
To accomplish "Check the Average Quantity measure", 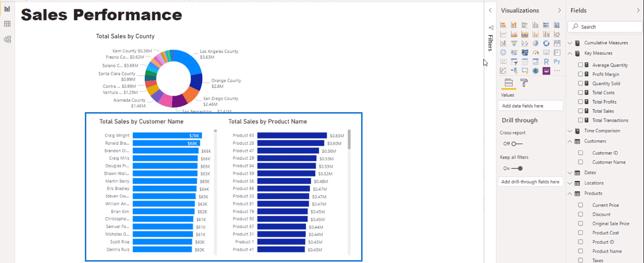I will click(581, 65).
